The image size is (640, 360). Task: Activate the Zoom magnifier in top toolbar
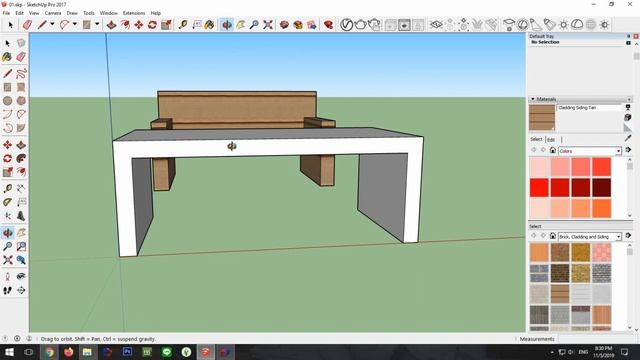pos(254,25)
